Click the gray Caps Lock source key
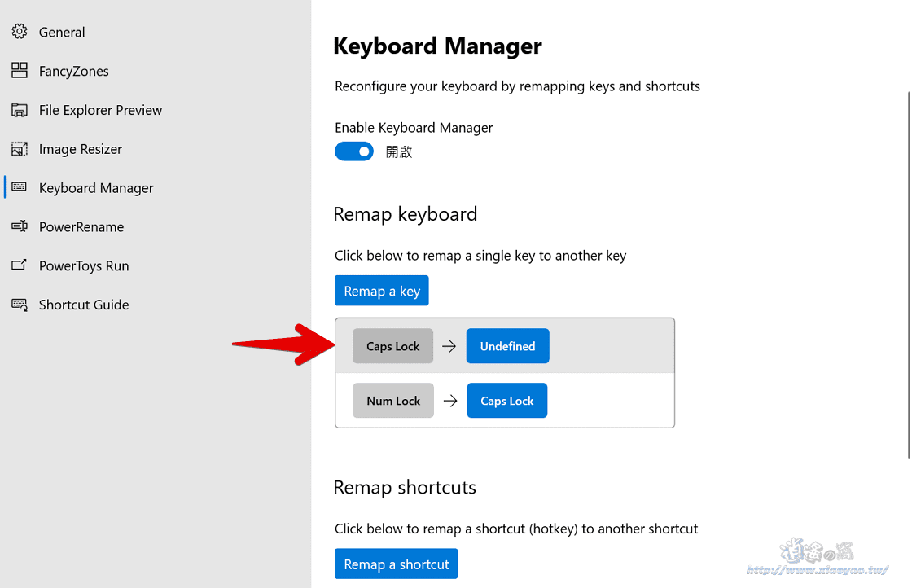The image size is (912, 588). [x=392, y=346]
